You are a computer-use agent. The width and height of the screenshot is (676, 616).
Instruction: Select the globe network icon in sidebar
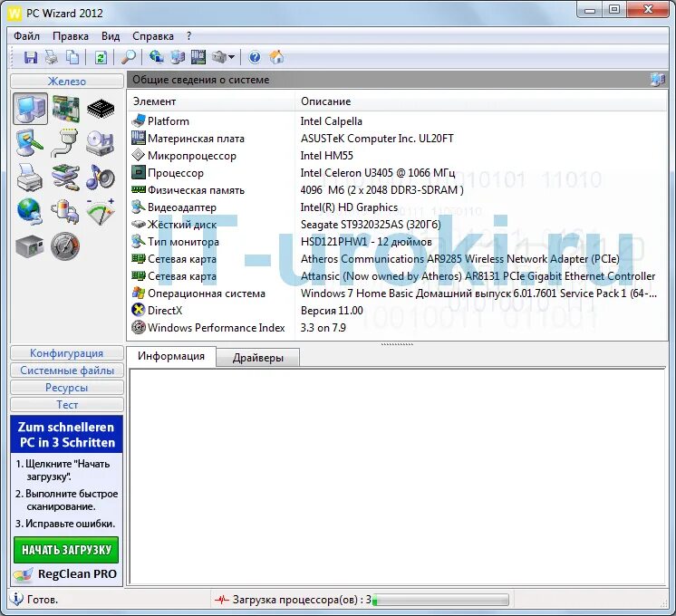click(x=30, y=212)
